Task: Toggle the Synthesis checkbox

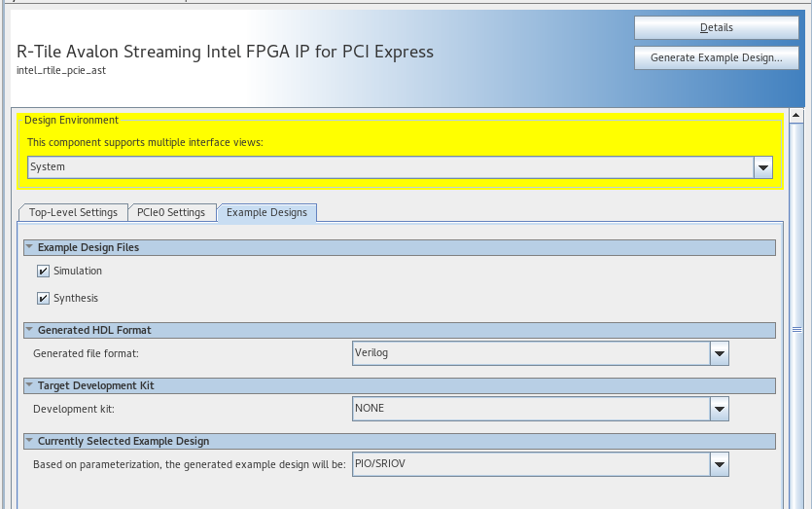Action: click(x=44, y=299)
